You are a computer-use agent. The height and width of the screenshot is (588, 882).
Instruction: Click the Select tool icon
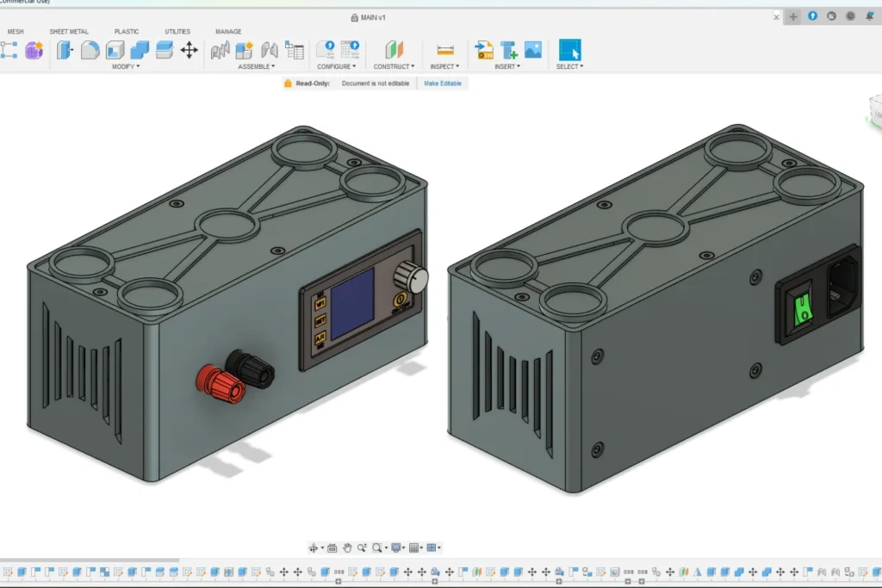569,50
